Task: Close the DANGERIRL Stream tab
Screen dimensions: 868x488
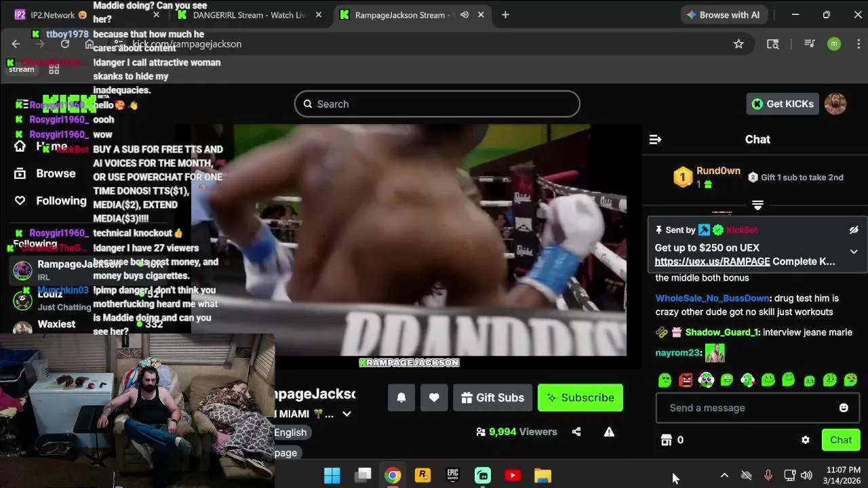Action: pyautogui.click(x=319, y=15)
